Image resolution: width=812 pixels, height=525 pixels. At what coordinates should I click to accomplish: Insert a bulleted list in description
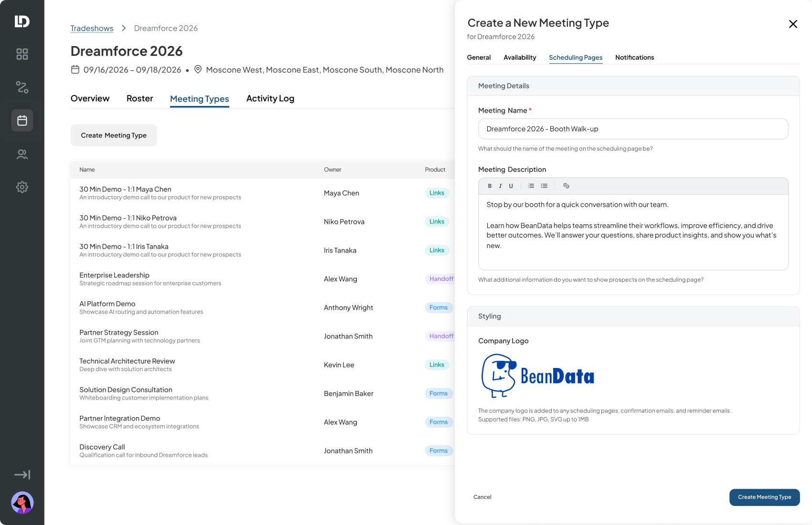tap(544, 186)
